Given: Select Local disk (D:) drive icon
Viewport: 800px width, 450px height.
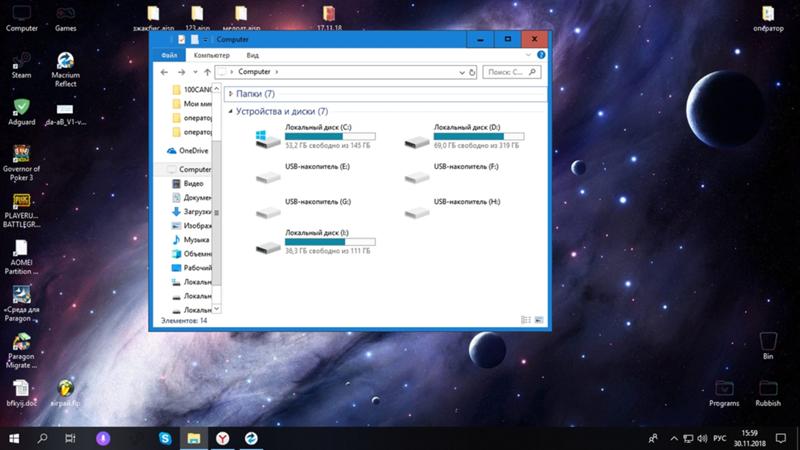Looking at the screenshot, I should tap(417, 141).
